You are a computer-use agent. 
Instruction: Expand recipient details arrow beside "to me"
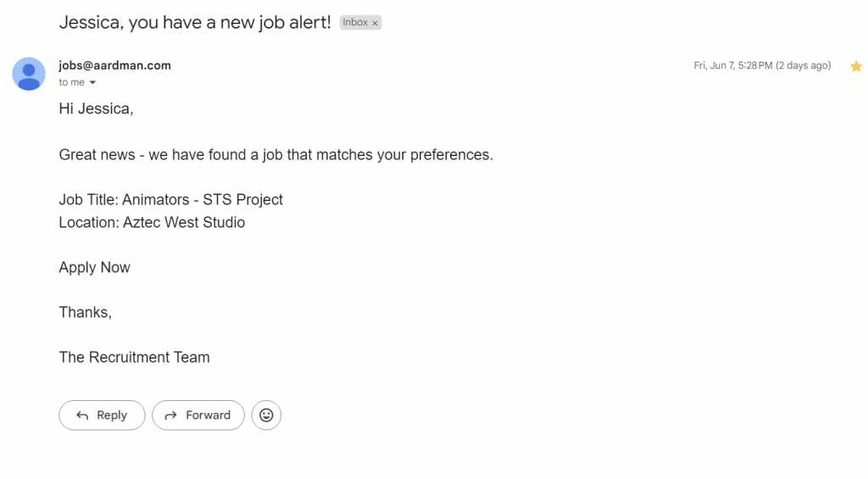92,82
